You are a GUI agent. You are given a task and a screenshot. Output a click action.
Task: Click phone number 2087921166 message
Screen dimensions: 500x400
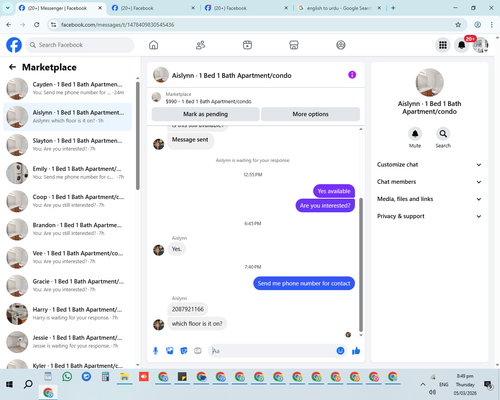tap(188, 309)
